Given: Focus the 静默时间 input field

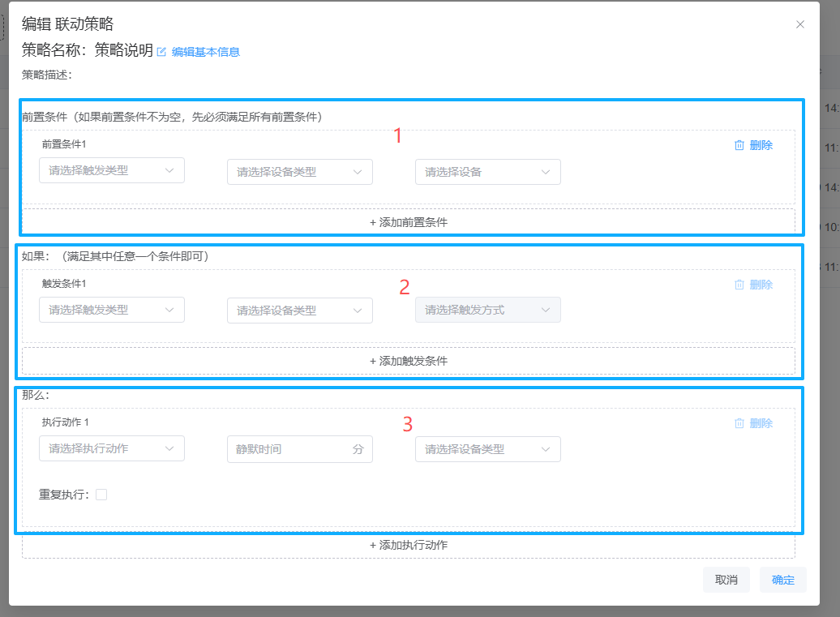Looking at the screenshot, I should 300,449.
